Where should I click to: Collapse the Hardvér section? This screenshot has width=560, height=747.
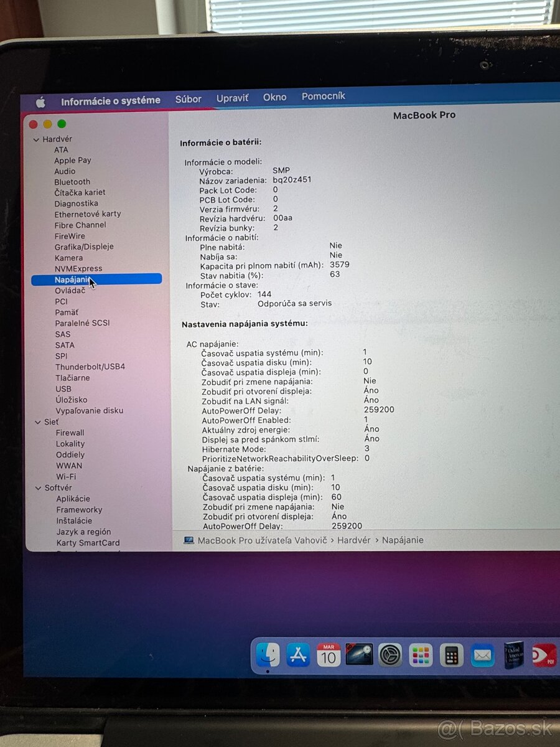click(37, 139)
